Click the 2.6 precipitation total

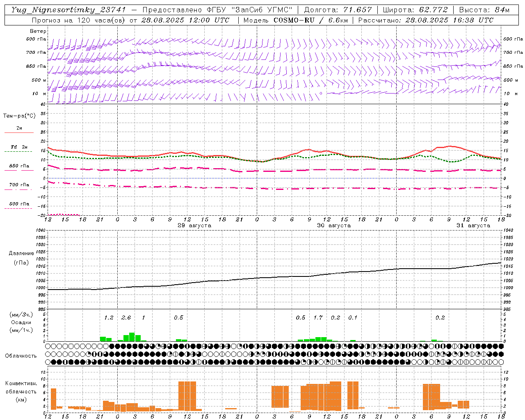[126, 317]
